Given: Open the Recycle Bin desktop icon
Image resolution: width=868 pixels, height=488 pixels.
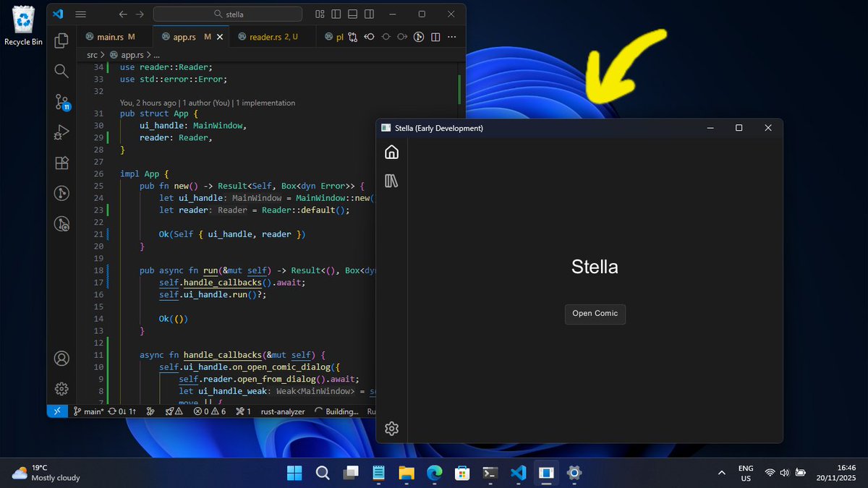Looking at the screenshot, I should [24, 26].
